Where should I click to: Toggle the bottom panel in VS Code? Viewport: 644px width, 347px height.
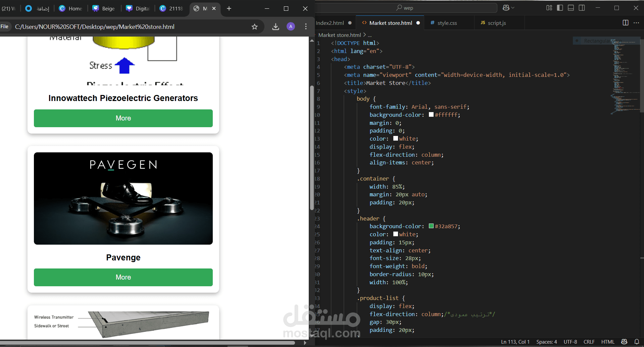coord(571,8)
